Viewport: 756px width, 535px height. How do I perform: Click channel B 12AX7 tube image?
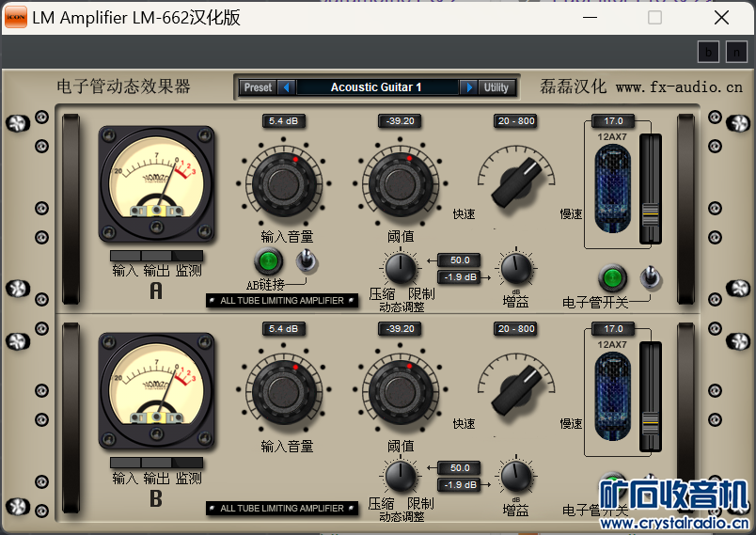click(612, 396)
